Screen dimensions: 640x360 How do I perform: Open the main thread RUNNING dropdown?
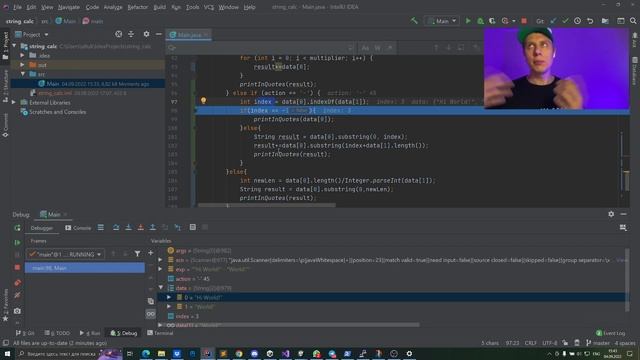click(x=65, y=254)
